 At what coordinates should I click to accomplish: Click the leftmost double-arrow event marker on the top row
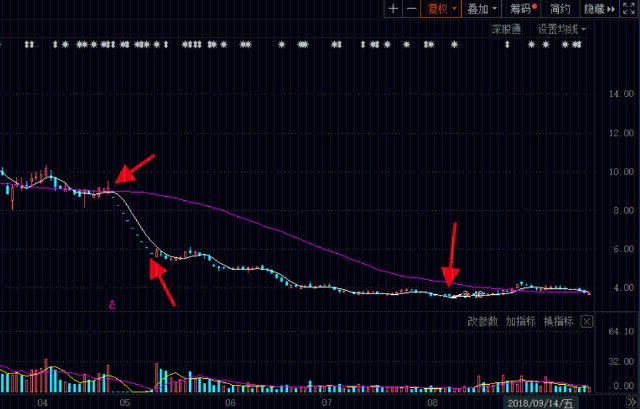(x=29, y=44)
